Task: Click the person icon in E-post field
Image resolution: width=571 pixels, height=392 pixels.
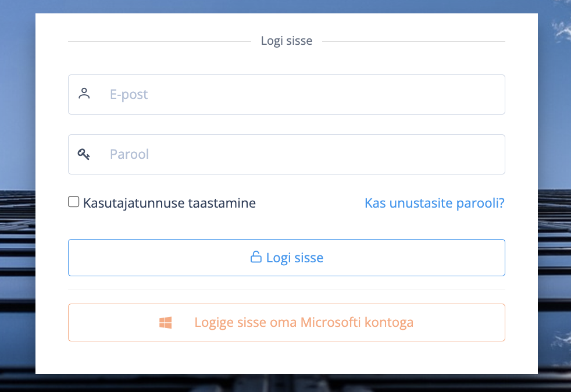Action: click(84, 94)
